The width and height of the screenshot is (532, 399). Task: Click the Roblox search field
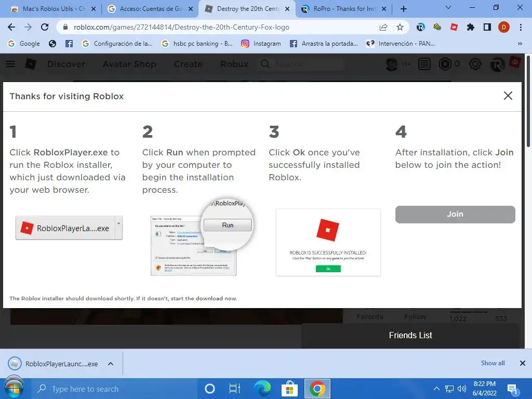pyautogui.click(x=302, y=64)
